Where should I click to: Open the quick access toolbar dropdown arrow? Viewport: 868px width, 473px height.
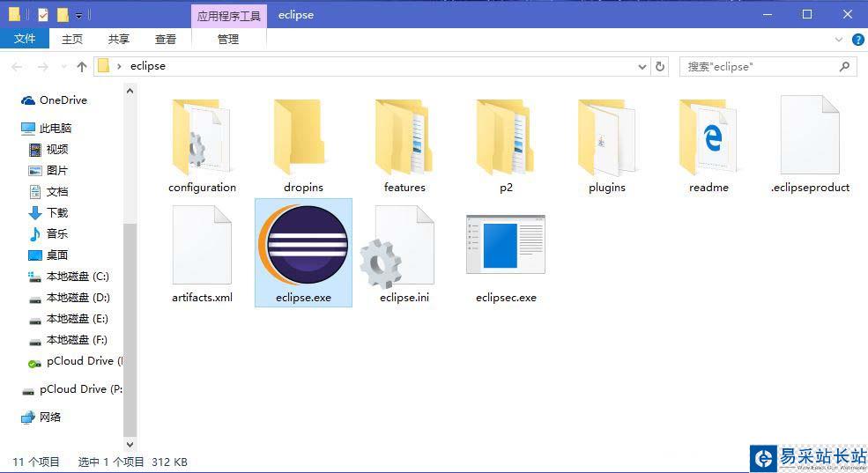[79, 16]
